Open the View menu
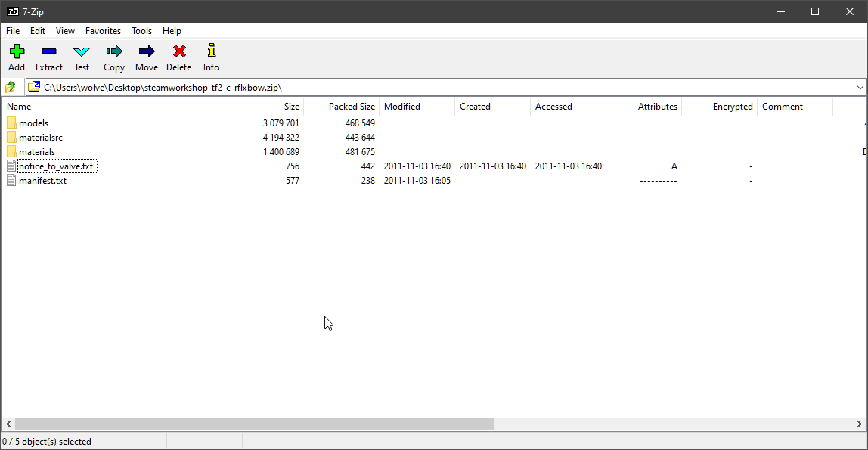This screenshot has width=868, height=450. click(x=65, y=31)
